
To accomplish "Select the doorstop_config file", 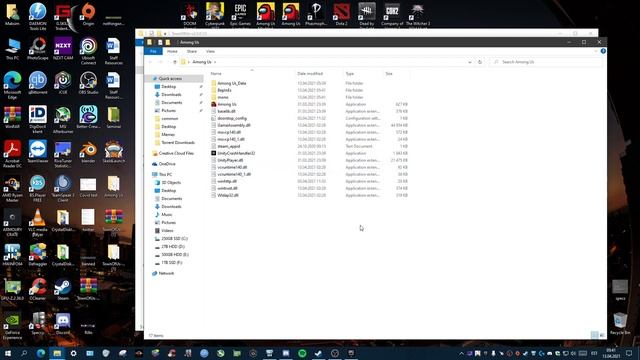I will point(232,118).
